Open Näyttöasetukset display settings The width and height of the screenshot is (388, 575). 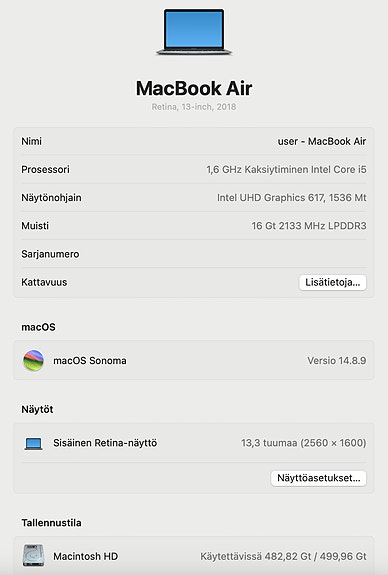319,478
